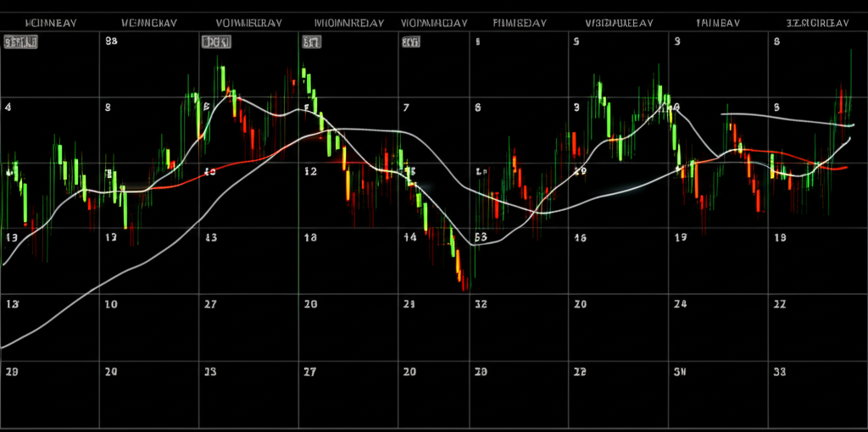This screenshot has width=868, height=432.
Task: Click the gray badge in the fifth column
Action: [x=410, y=41]
